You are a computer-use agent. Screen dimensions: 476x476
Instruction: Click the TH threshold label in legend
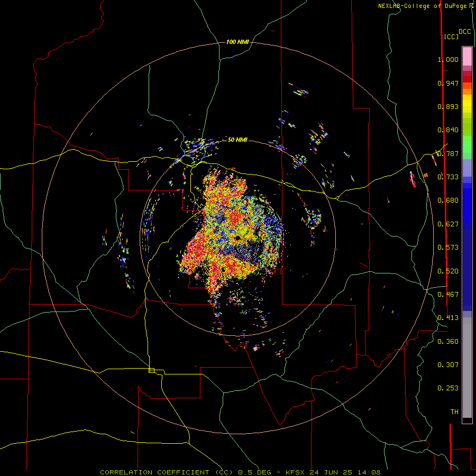(454, 412)
